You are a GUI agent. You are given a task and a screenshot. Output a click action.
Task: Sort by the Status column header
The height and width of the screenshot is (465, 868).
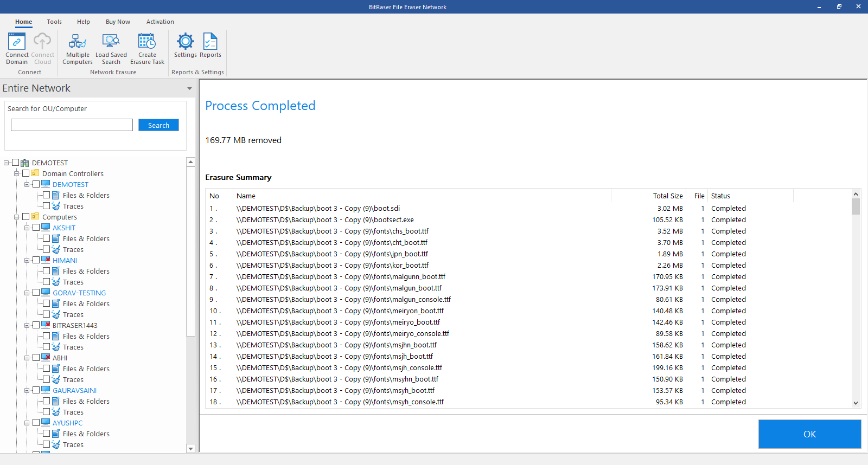coord(751,196)
